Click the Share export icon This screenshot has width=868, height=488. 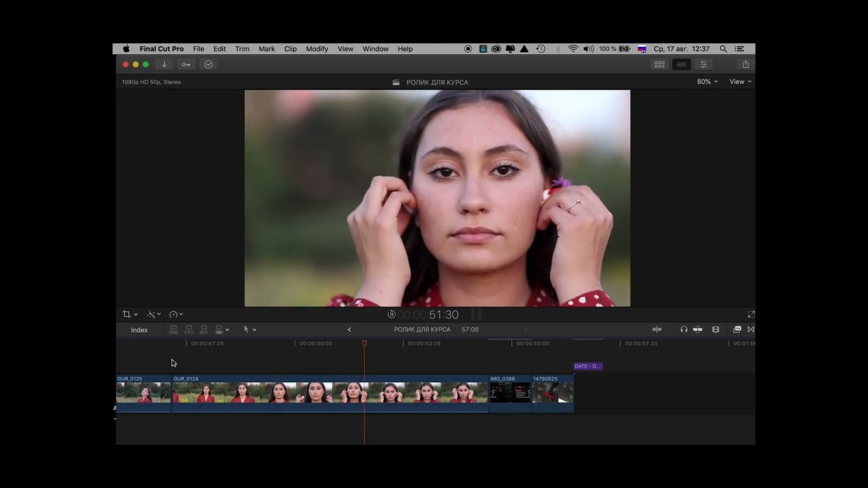click(746, 64)
